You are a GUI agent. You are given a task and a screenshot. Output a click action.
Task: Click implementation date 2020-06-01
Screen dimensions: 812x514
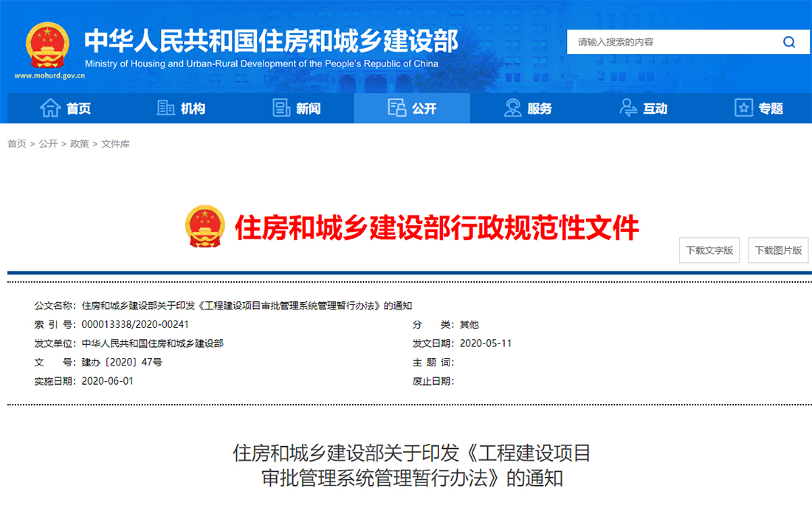pos(107,381)
